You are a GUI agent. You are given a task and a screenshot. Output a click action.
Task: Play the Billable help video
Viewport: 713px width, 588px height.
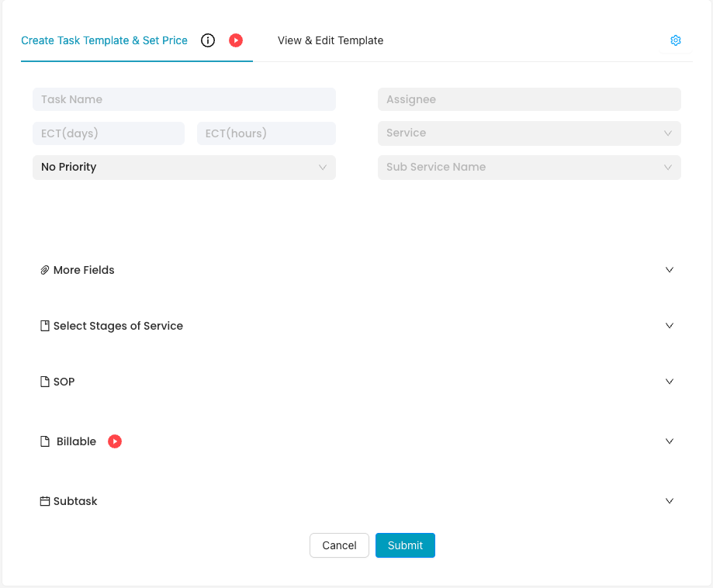tap(114, 441)
